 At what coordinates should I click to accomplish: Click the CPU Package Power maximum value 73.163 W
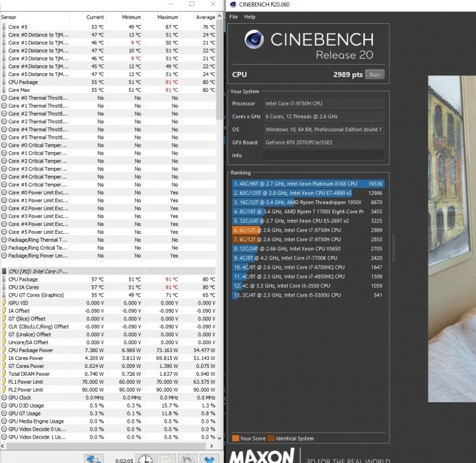point(167,350)
